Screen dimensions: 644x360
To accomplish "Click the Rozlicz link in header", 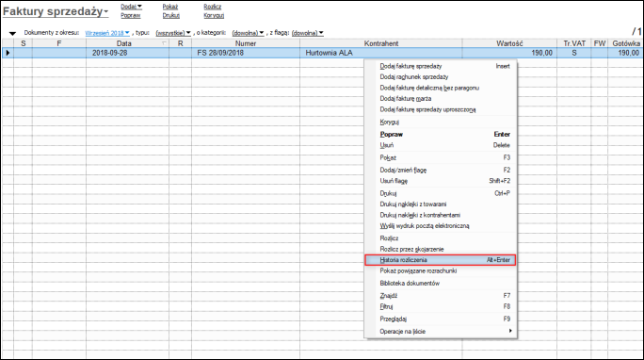I will pyautogui.click(x=213, y=7).
